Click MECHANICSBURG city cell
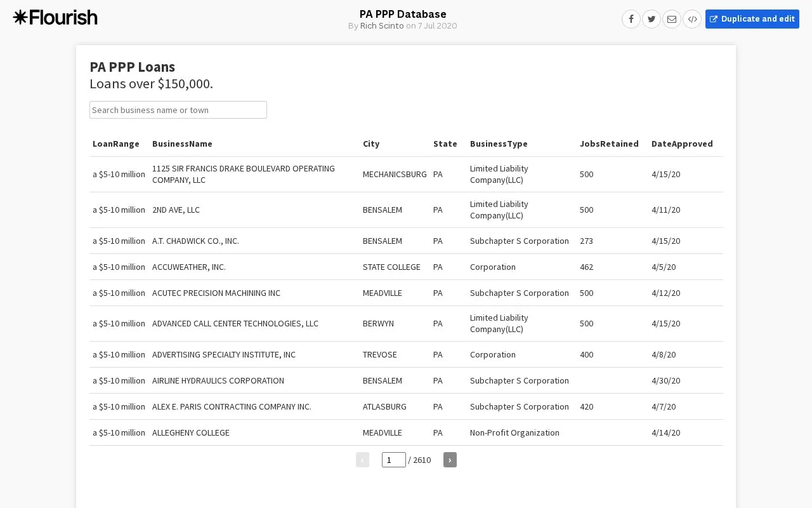Image resolution: width=812 pixels, height=508 pixels. pos(395,174)
